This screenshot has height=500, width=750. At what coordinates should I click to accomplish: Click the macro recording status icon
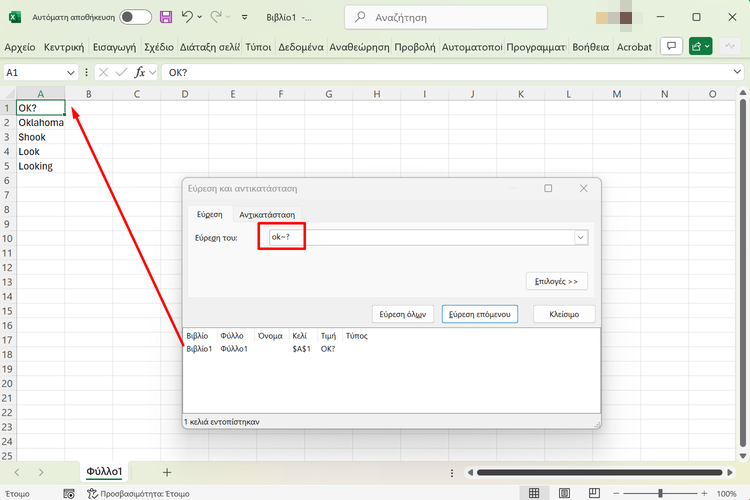(x=69, y=493)
